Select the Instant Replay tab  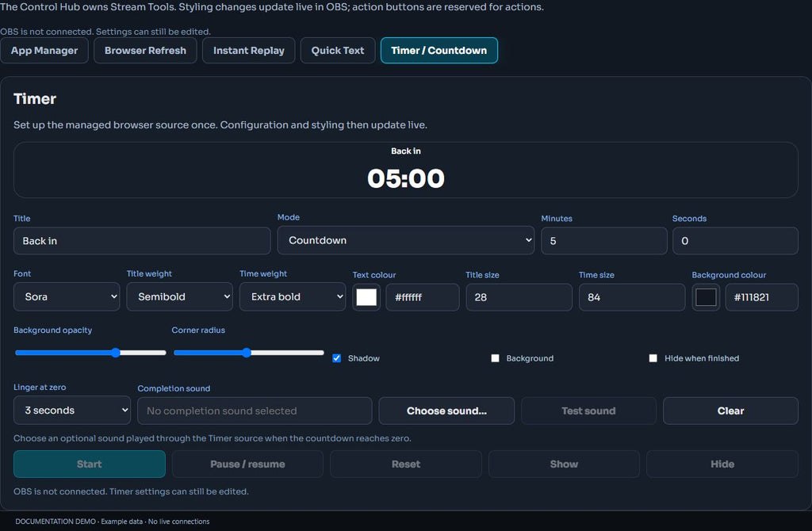coord(248,50)
